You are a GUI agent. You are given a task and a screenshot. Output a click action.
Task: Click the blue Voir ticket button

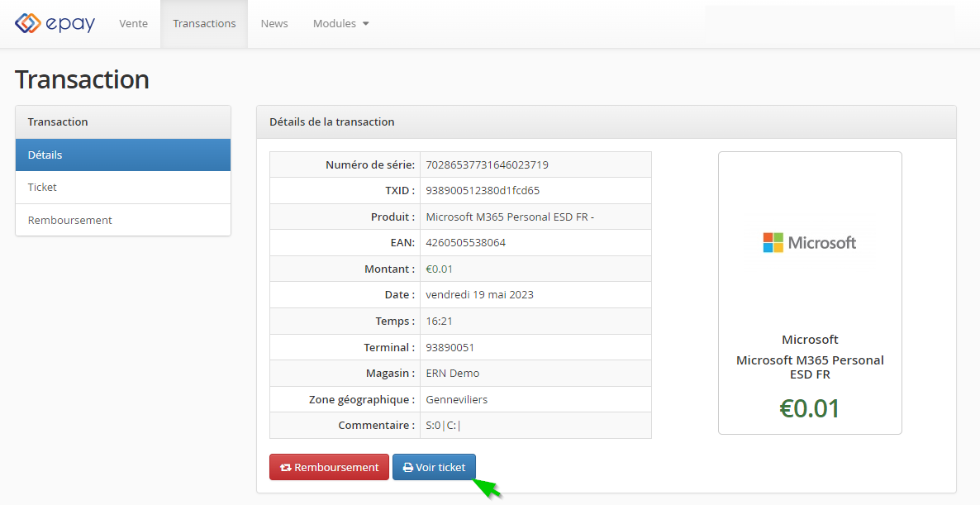pyautogui.click(x=435, y=468)
